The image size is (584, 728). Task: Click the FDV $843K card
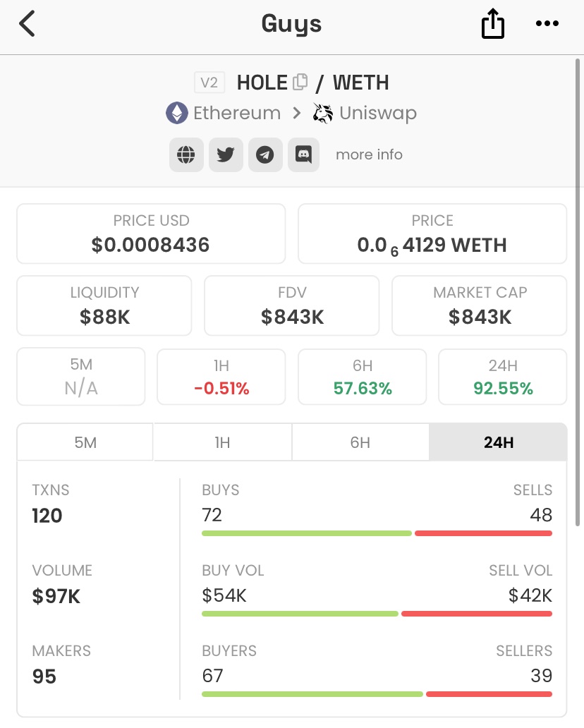(291, 305)
